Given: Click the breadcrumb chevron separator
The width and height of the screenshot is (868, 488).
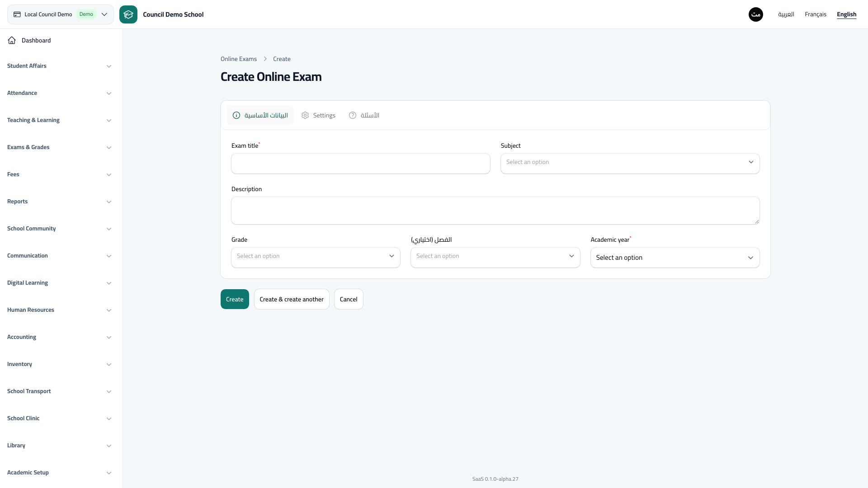Looking at the screenshot, I should 265,59.
